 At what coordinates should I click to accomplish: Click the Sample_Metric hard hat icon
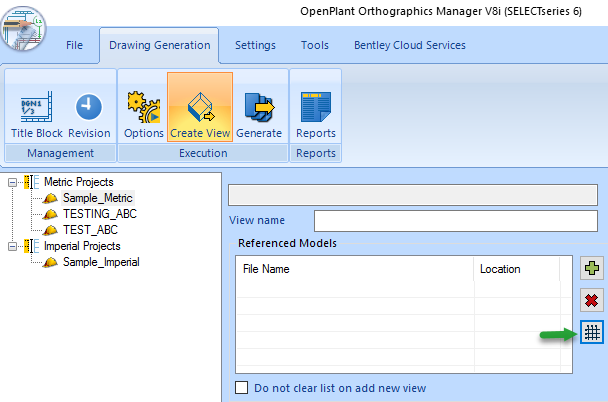50,198
